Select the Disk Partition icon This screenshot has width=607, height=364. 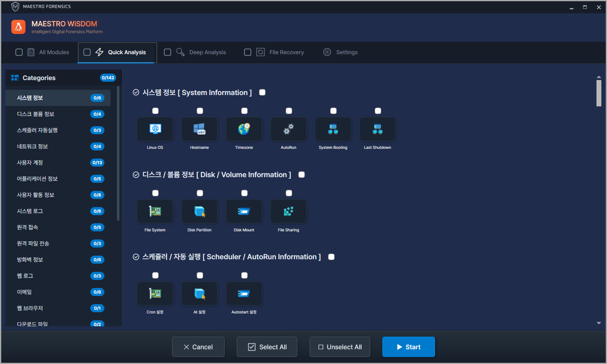point(200,212)
